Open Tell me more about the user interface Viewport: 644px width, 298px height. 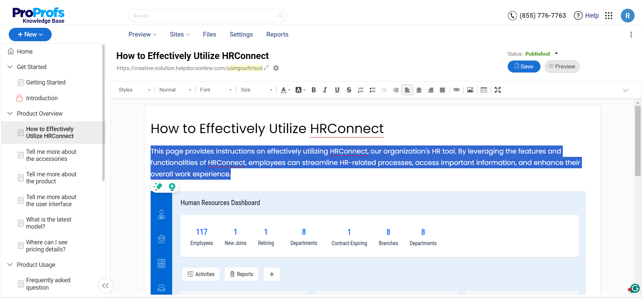(x=51, y=200)
